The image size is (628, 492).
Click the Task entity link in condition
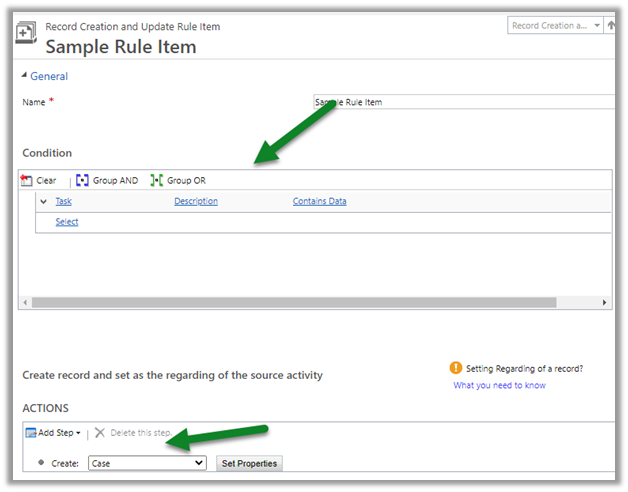[63, 202]
